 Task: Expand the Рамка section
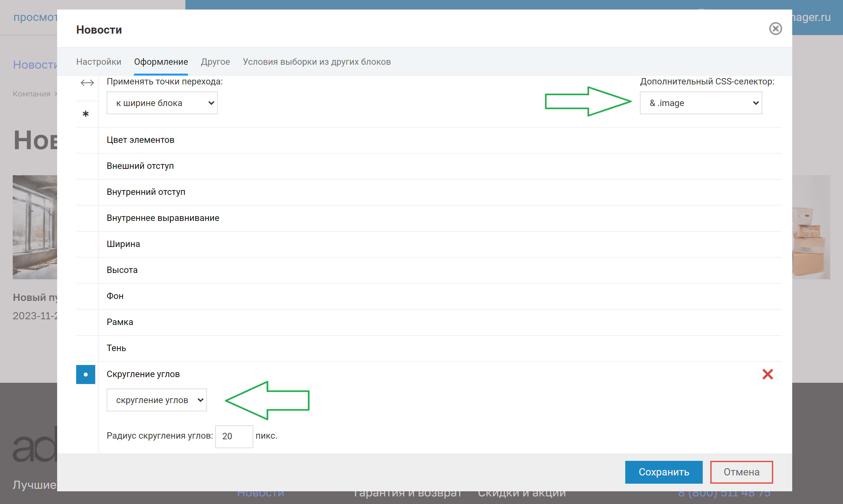(119, 322)
